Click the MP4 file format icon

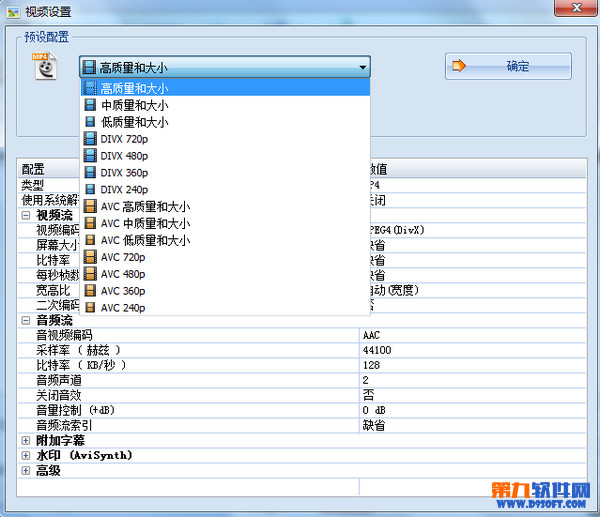45,66
